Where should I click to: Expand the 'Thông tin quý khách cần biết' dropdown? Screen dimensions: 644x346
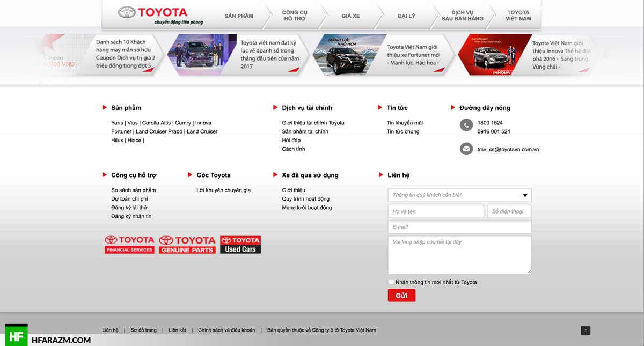459,195
